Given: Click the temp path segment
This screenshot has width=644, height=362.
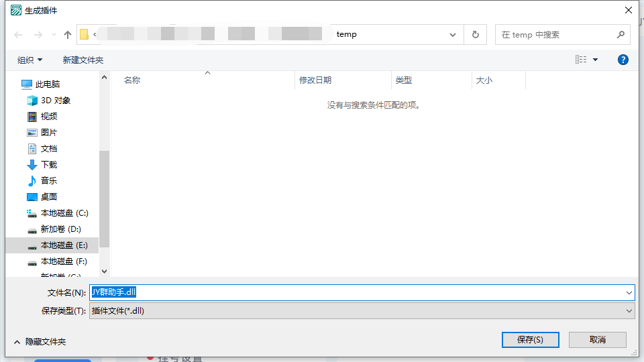Looking at the screenshot, I should pyautogui.click(x=346, y=34).
